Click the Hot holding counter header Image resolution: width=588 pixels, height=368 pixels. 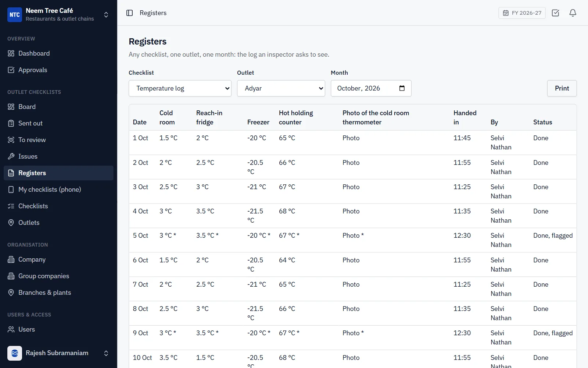[296, 117]
